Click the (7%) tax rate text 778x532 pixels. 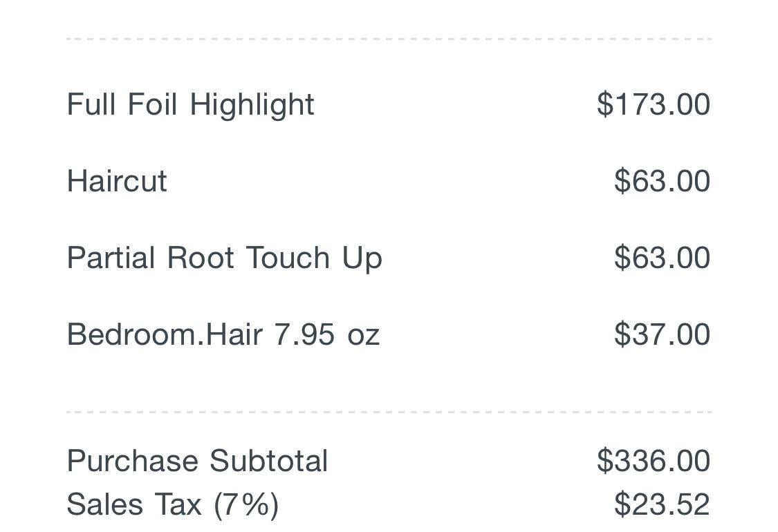click(246, 505)
